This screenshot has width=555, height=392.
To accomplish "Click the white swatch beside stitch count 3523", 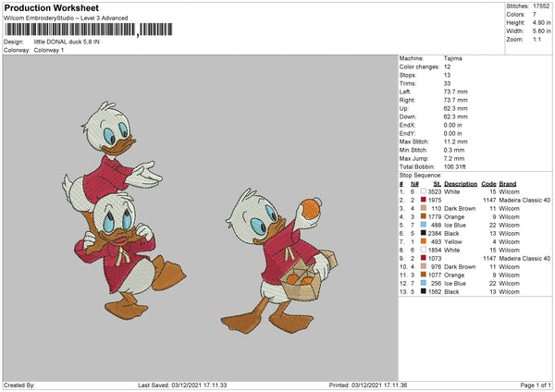I will [x=423, y=191].
